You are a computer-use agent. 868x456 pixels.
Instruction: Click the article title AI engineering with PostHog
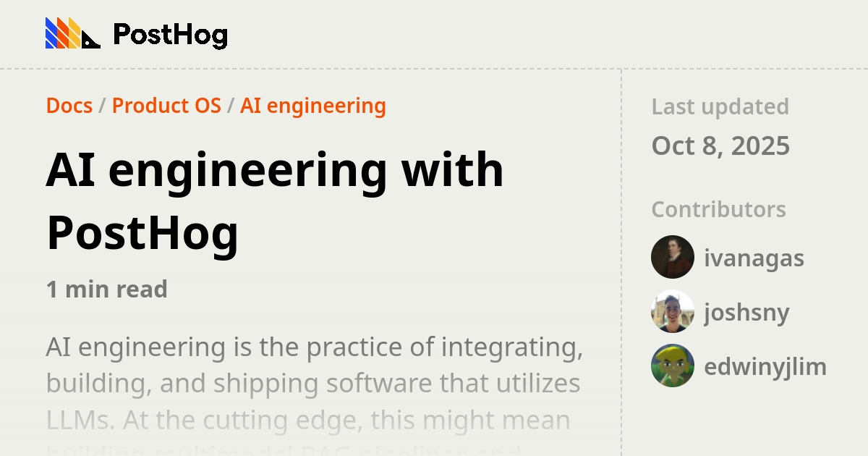tap(275, 199)
